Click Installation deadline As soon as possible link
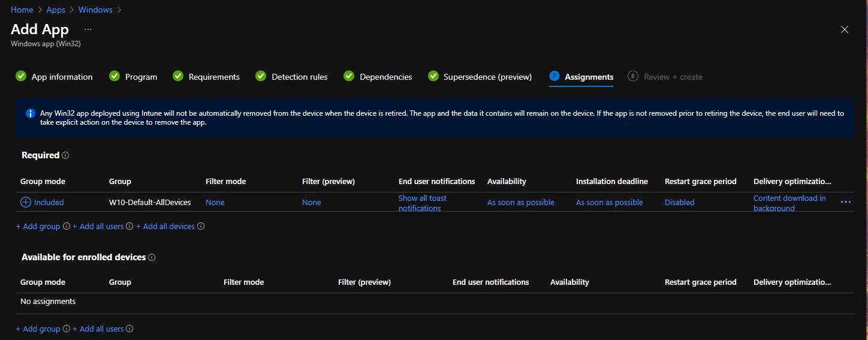The image size is (868, 340). (x=610, y=203)
